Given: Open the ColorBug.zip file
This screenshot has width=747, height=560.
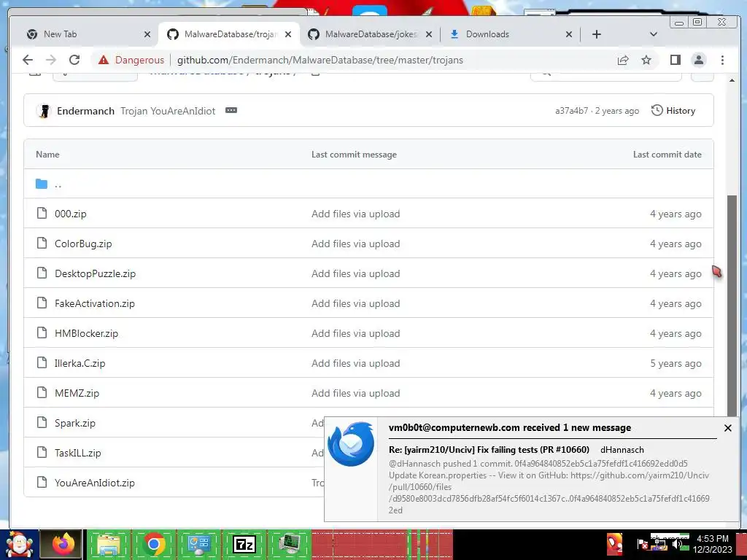Looking at the screenshot, I should click(x=83, y=244).
